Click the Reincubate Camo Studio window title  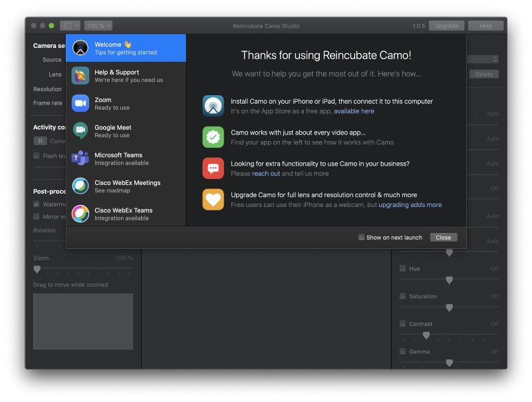pos(266,26)
